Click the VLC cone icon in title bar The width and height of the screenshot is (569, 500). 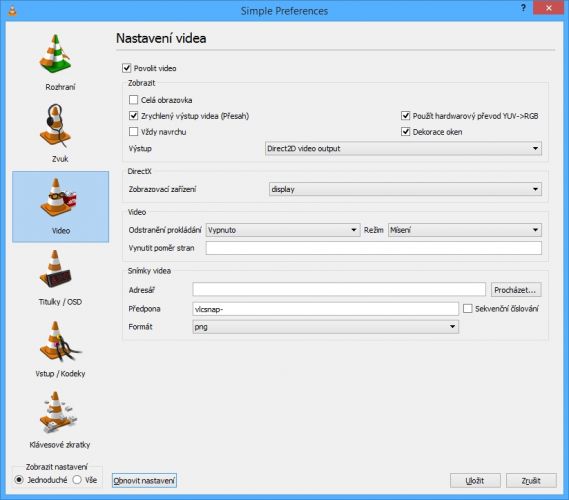click(x=12, y=11)
